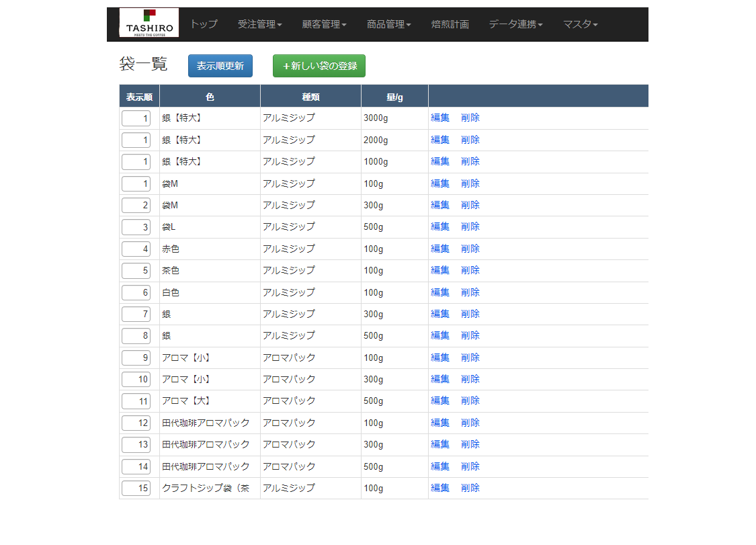Image resolution: width=756 pixels, height=545 pixels.
Task: Open the 商品管理 dropdown menu
Action: pos(388,24)
